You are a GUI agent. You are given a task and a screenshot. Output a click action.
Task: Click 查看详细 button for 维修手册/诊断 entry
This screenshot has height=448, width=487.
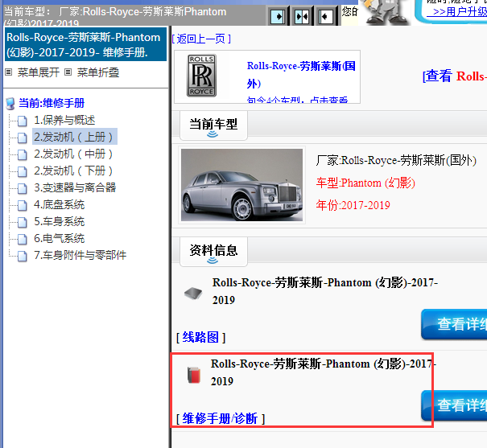[x=454, y=405]
